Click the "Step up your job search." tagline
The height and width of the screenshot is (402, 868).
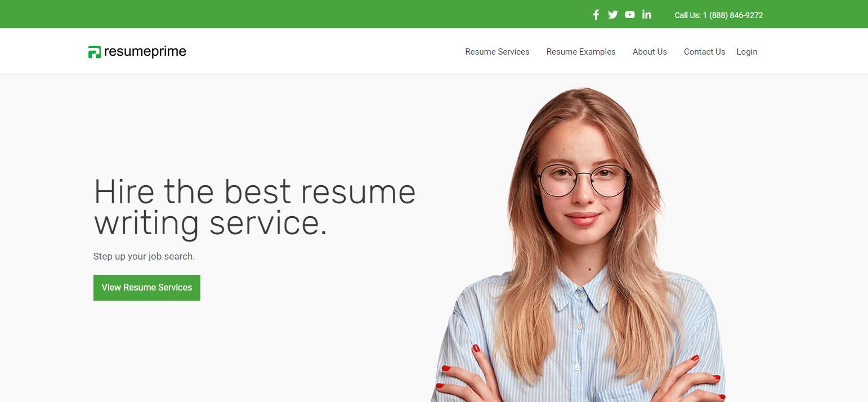[144, 256]
